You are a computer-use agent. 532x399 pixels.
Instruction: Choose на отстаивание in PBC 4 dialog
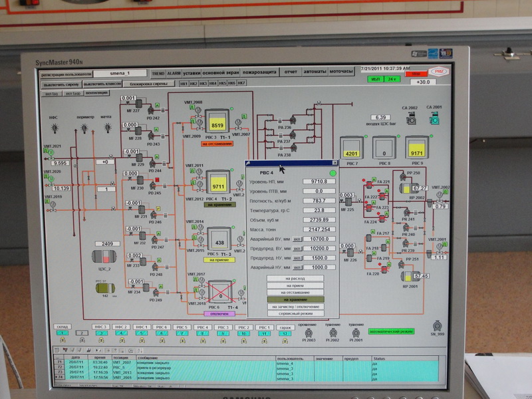pos(295,293)
